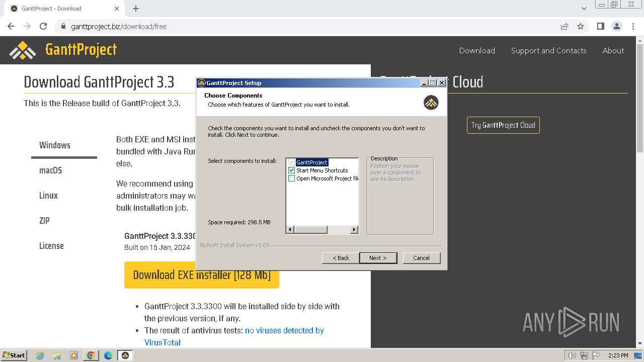
Task: Open the Download menu in site header
Action: pyautogui.click(x=477, y=50)
